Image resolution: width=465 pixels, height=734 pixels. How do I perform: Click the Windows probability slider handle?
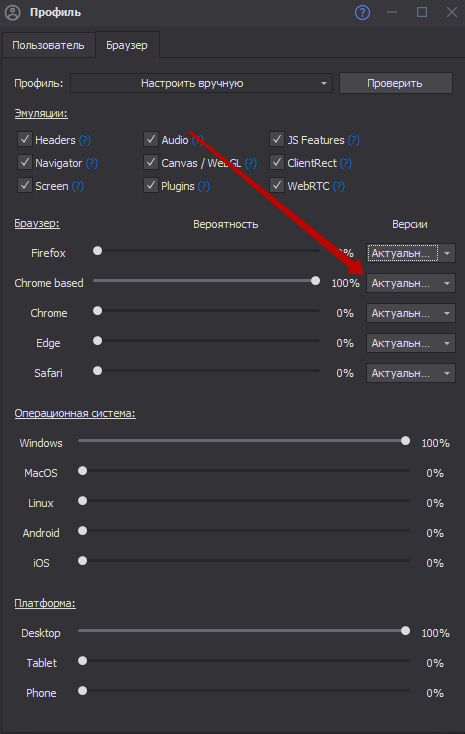click(x=406, y=440)
